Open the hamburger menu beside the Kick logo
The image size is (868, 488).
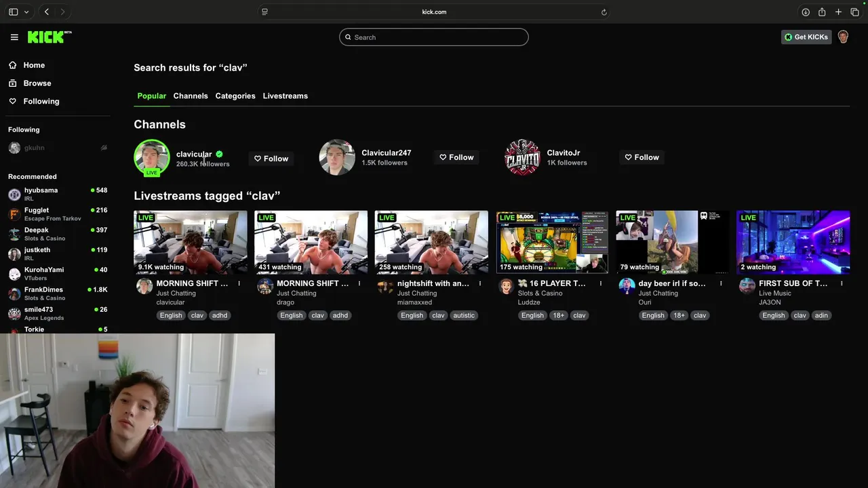click(14, 37)
